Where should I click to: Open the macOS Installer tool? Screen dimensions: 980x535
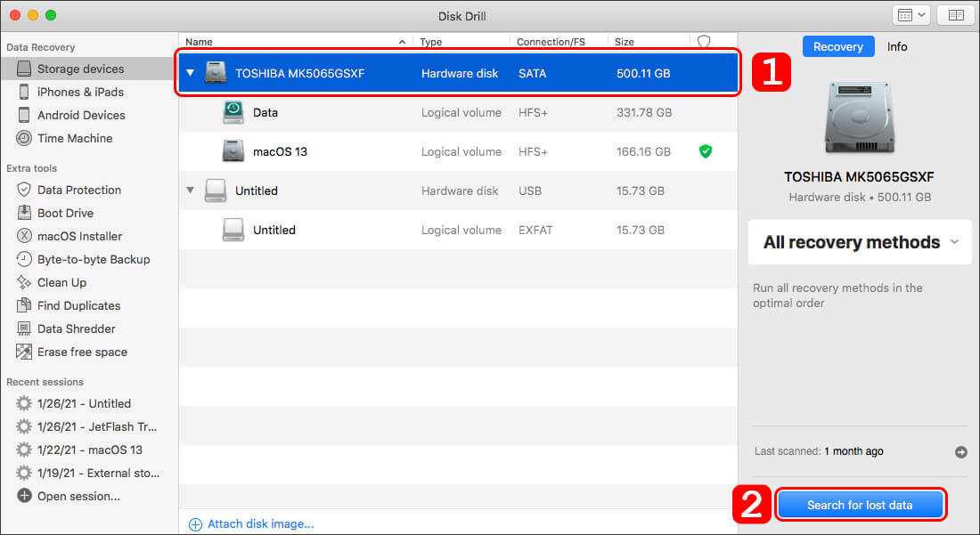[79, 236]
